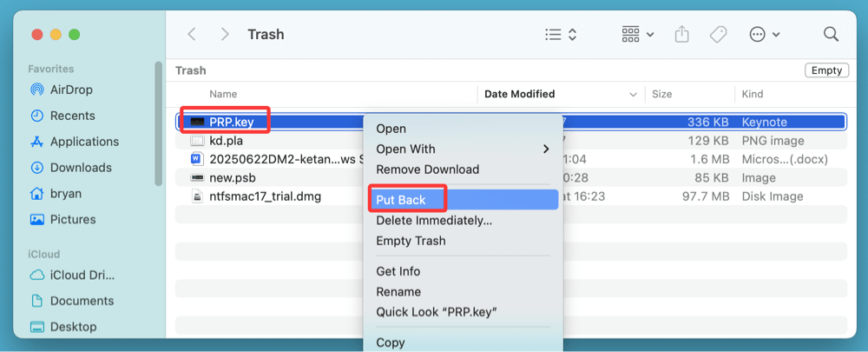Viewport: 868px width, 352px height.
Task: Sort by the Kind column header
Action: 753,94
